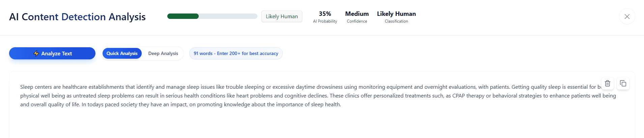Click the Likely Human result badge
Screen dimensions: 644x138
click(x=282, y=16)
